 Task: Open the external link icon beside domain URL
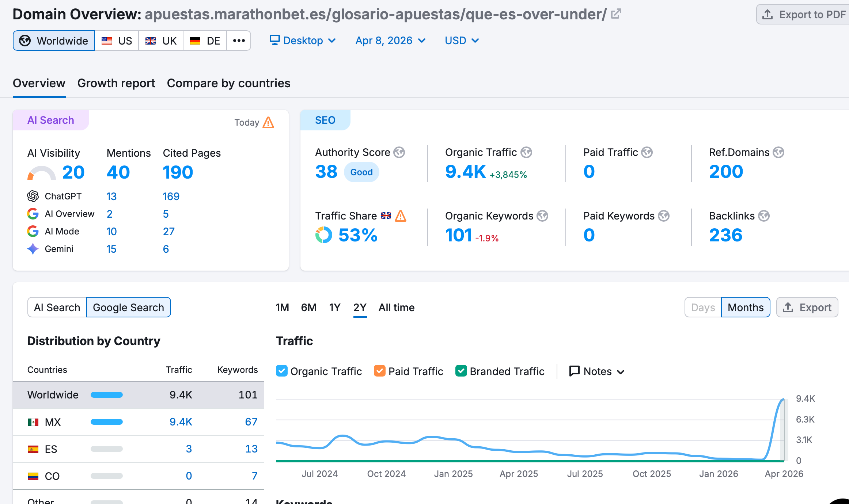[616, 14]
